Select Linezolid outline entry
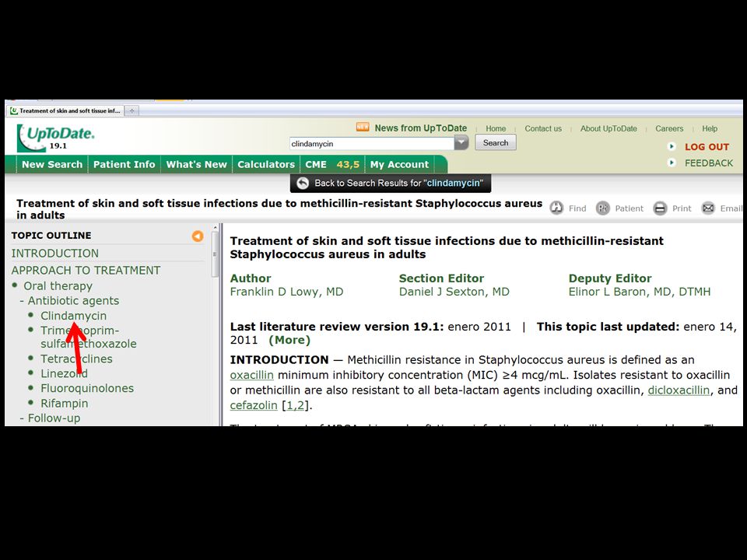This screenshot has width=747, height=560. tap(64, 374)
